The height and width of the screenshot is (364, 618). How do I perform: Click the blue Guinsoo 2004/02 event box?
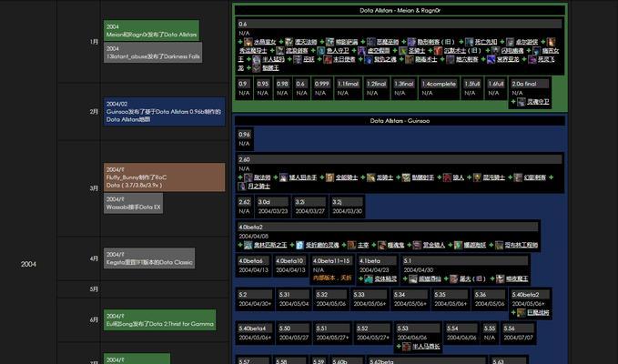[x=165, y=112]
